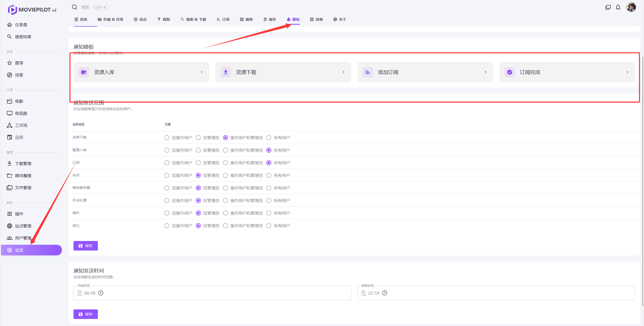This screenshot has width=644, height=326.
Task: Click the MoviePilot logo icon
Action: pos(12,10)
